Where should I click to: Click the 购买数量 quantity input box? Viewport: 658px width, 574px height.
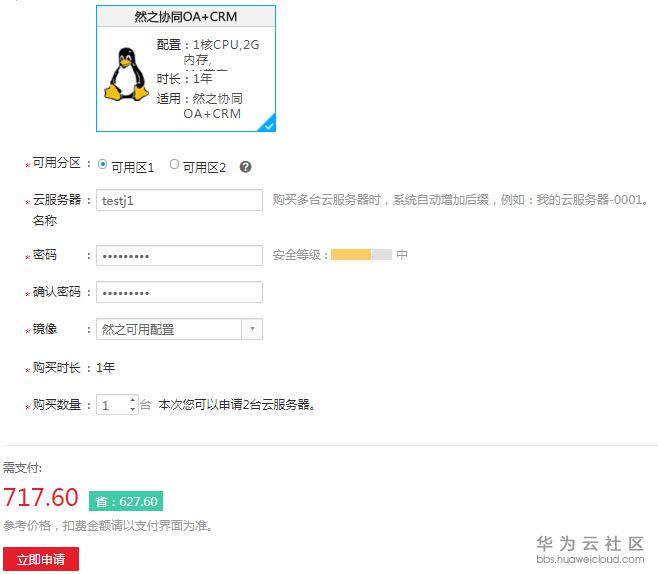(x=112, y=404)
